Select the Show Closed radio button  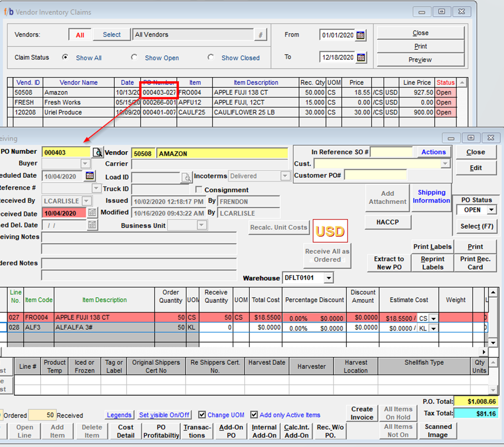(x=211, y=57)
